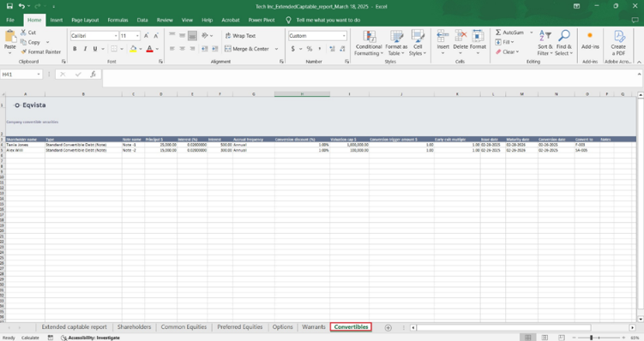Toggle Italic formatting

pos(85,49)
